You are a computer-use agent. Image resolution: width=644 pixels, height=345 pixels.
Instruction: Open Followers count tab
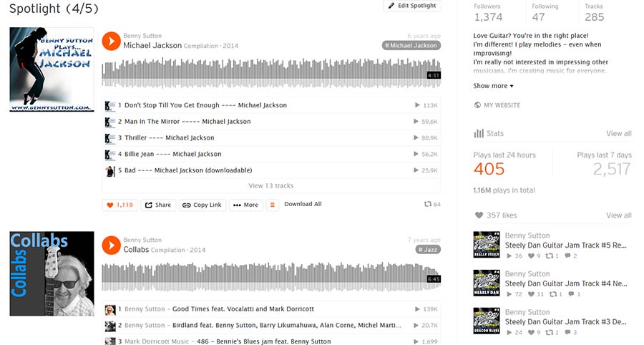tap(488, 12)
